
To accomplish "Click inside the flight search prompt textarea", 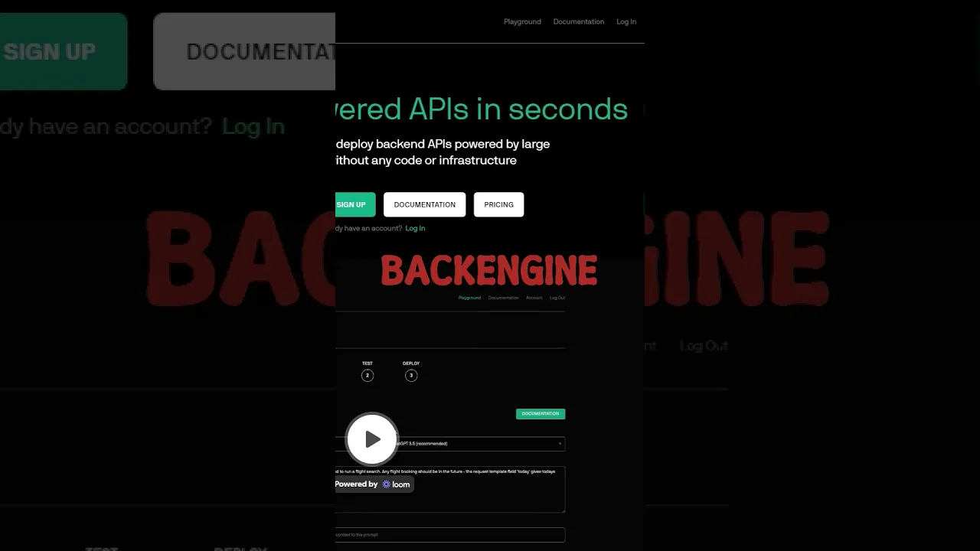I will click(450, 490).
